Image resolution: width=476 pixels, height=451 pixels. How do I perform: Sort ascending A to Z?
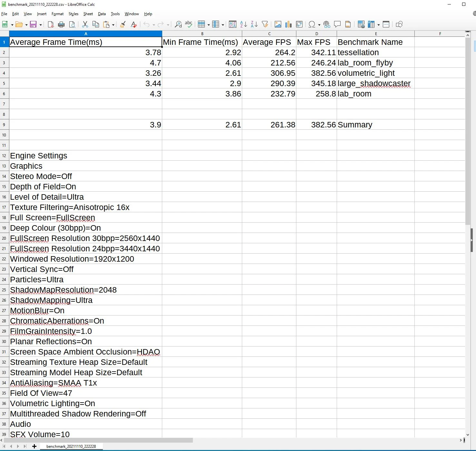(x=244, y=25)
